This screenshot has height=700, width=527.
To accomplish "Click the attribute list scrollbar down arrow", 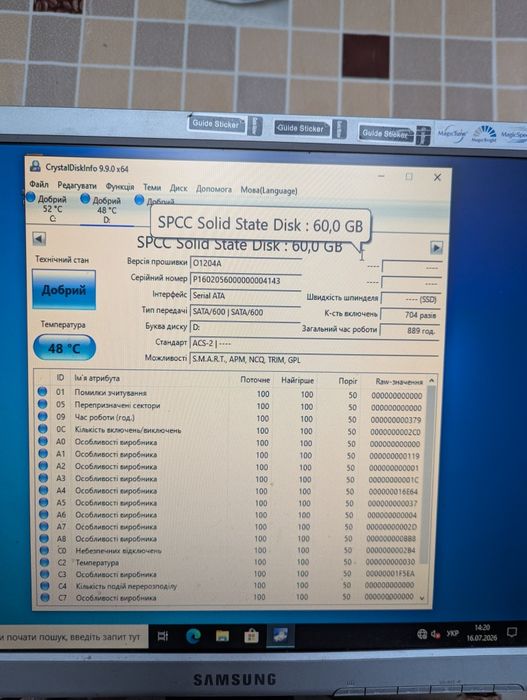I will [x=421, y=597].
